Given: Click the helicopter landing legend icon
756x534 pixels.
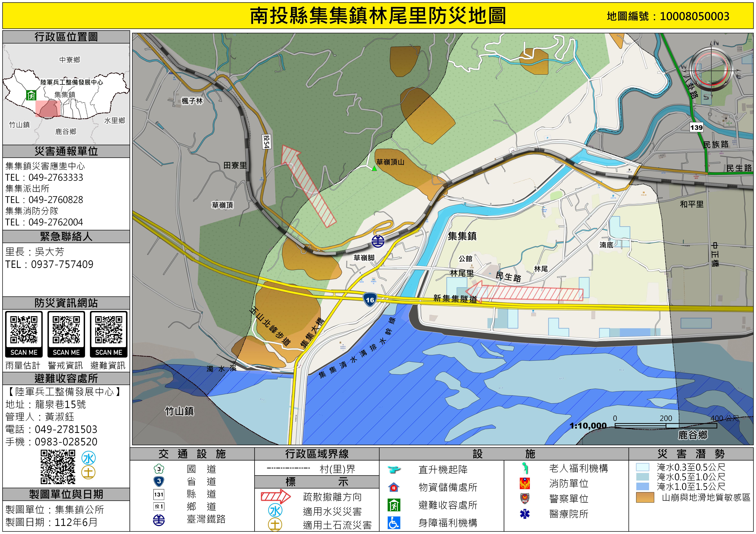Looking at the screenshot, I should click(x=394, y=469).
